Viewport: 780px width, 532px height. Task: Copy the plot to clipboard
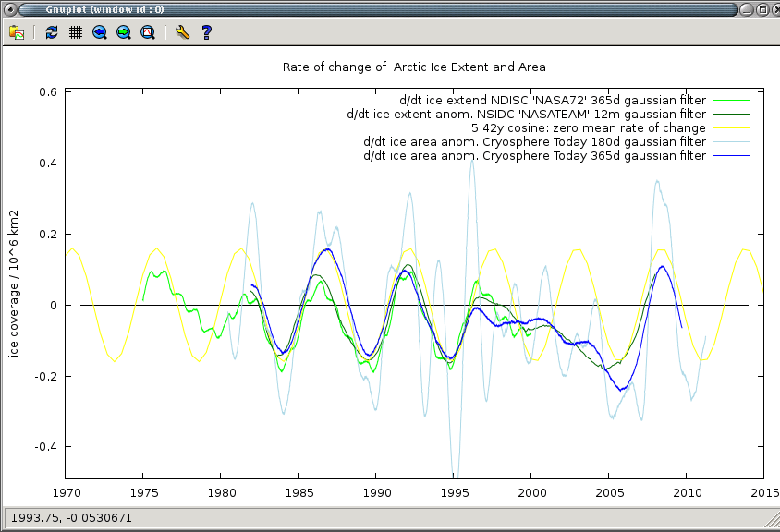click(17, 33)
